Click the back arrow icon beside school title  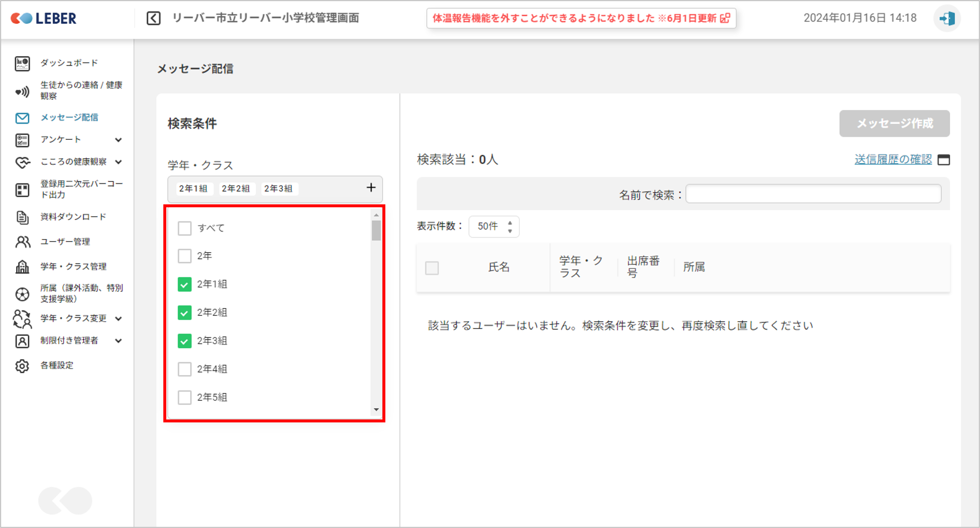click(x=154, y=19)
